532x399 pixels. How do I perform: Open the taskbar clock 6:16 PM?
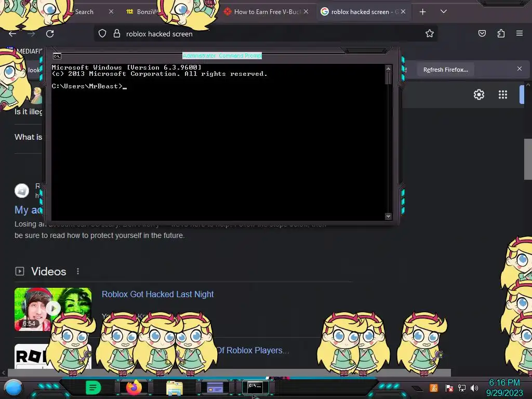pos(504,388)
